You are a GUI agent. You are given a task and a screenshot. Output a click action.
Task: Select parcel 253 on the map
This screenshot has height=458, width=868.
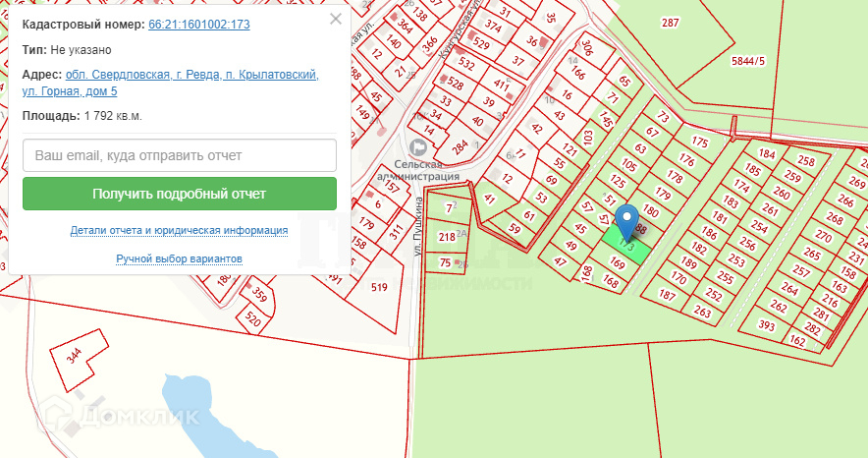[736, 259]
